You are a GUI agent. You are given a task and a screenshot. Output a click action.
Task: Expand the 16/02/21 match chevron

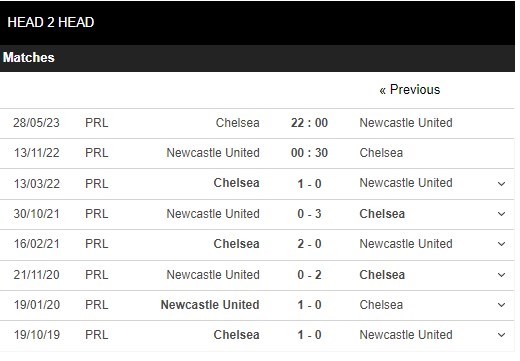point(501,244)
